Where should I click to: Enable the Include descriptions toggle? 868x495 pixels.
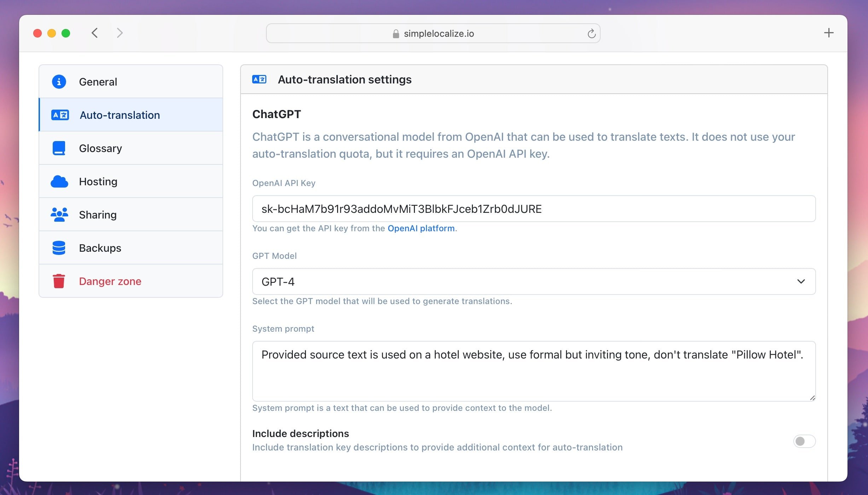pyautogui.click(x=804, y=441)
